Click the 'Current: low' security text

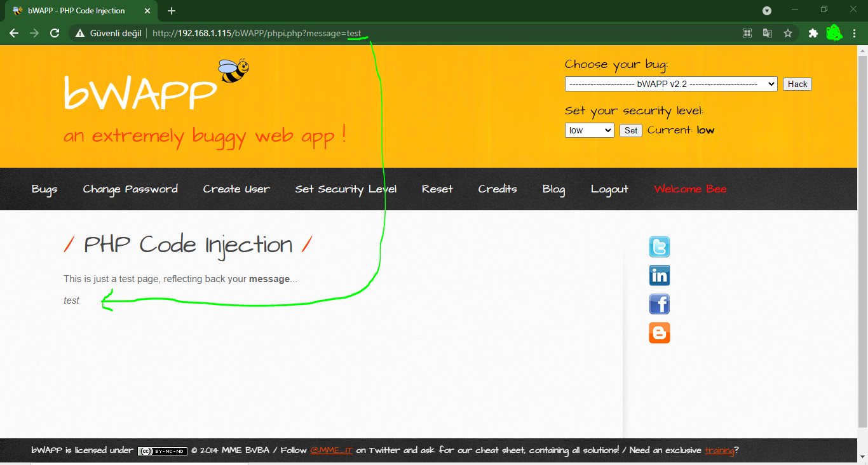point(681,130)
